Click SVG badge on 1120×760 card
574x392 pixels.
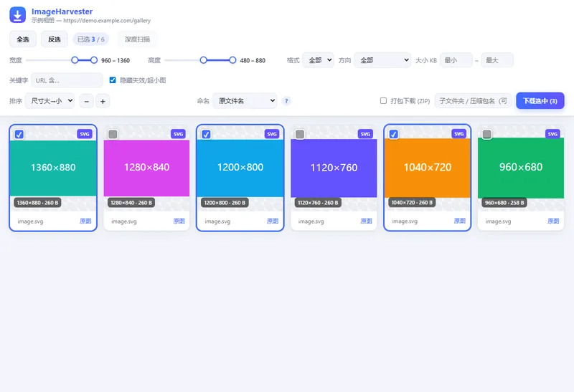coord(365,134)
